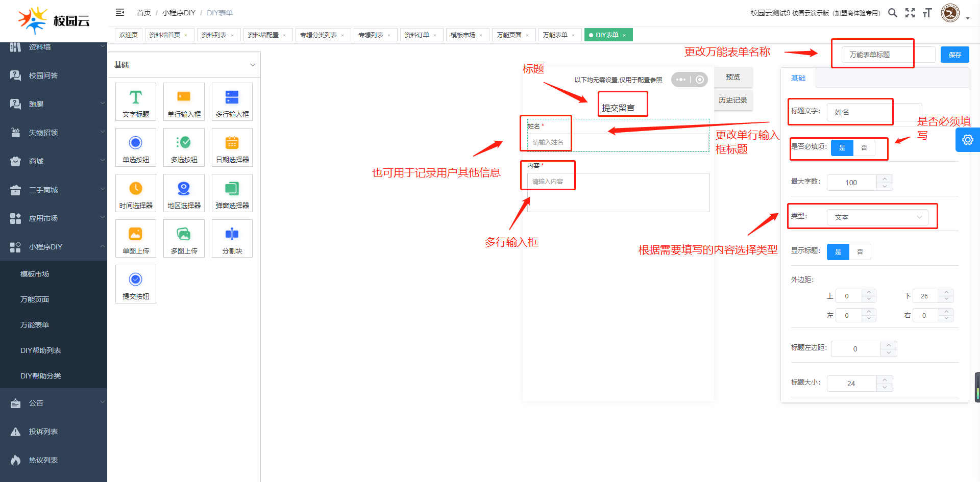Toggle fullscreen mode icon in header
Viewport: 980px width, 482px height.
[910, 13]
